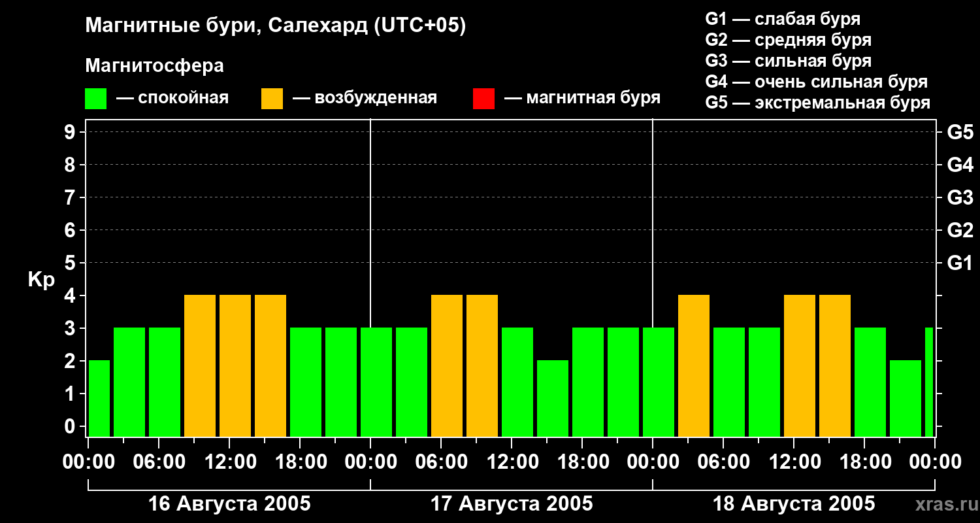Click the Kp axis value 9
This screenshot has width=980, height=523.
tap(71, 132)
